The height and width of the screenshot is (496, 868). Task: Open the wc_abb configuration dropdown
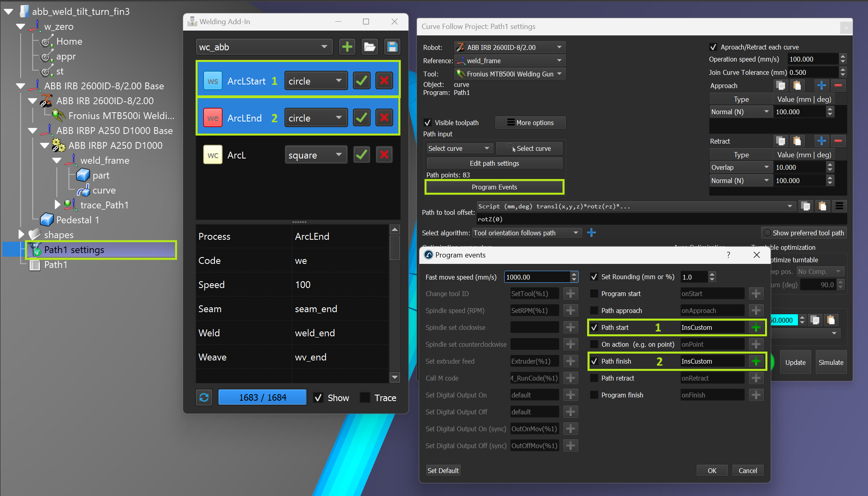tap(264, 47)
